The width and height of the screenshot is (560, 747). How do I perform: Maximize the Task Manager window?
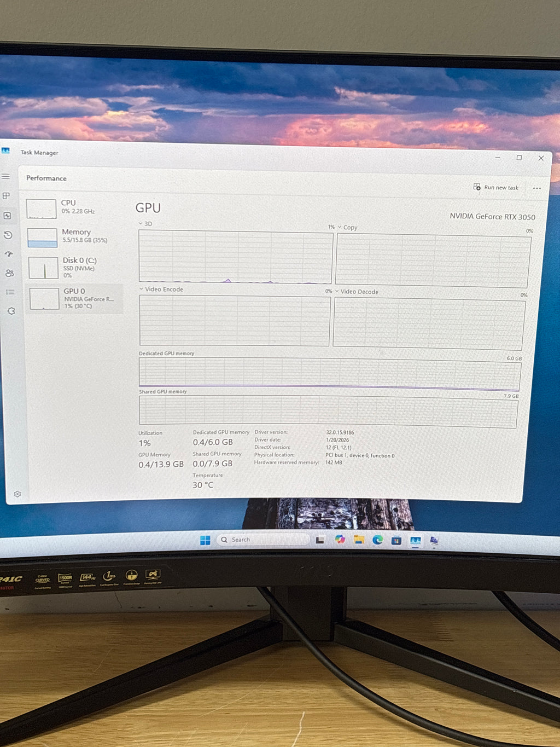click(x=519, y=158)
